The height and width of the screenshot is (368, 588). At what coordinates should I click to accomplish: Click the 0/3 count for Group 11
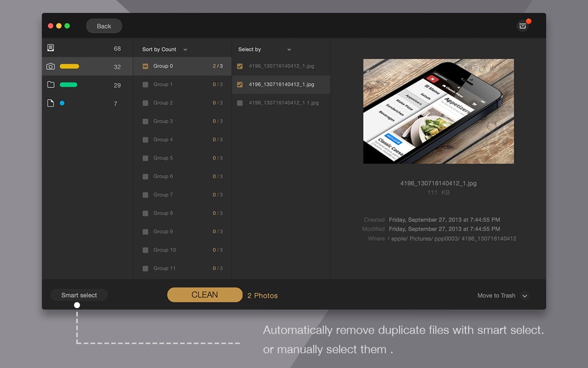[x=217, y=268]
